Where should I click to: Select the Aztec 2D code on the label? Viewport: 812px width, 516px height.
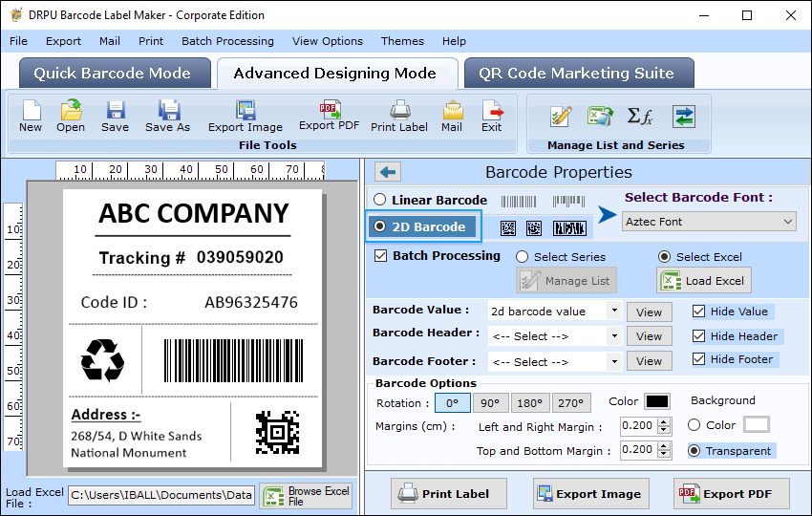pos(278,433)
